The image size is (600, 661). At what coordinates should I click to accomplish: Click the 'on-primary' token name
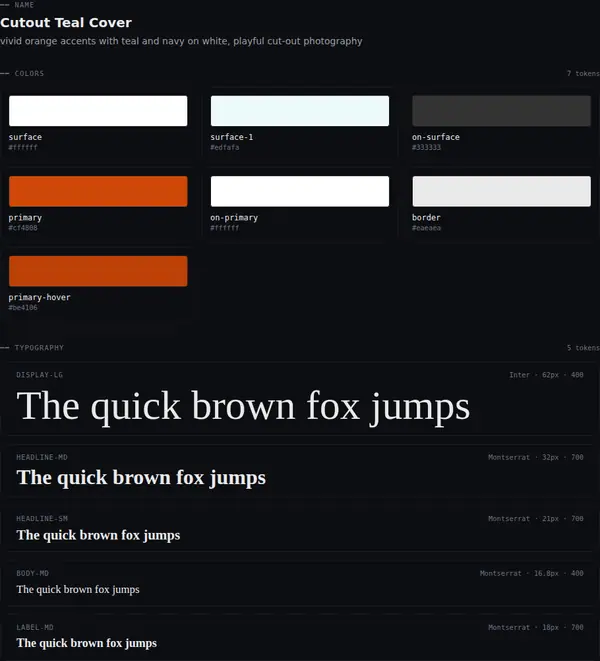pos(234,218)
